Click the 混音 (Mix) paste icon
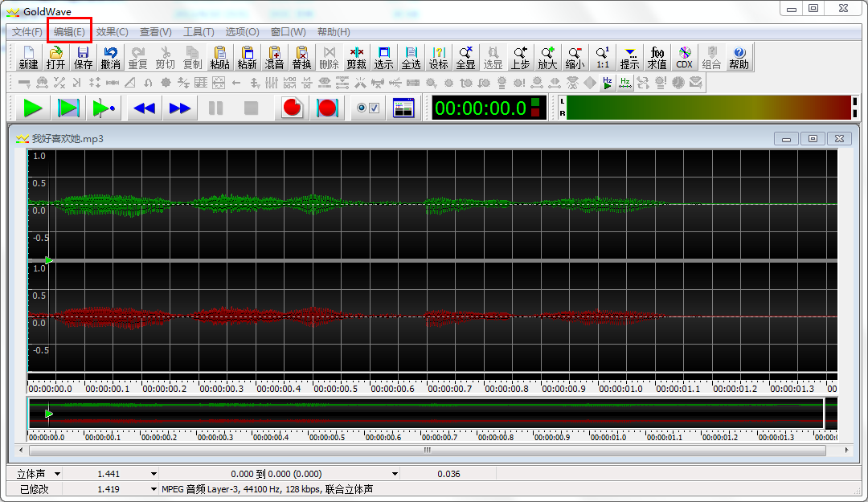The image size is (868, 502). coord(274,57)
